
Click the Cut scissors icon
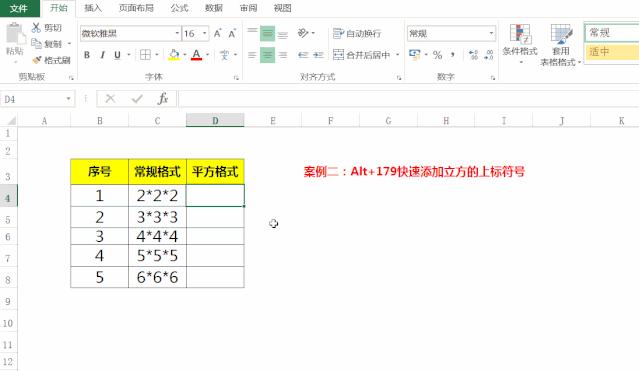36,28
